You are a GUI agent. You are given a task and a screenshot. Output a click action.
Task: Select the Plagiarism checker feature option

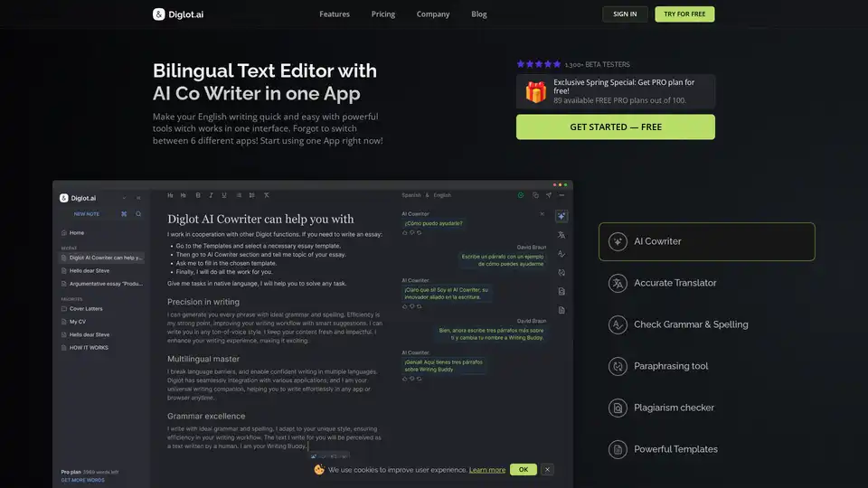706,408
